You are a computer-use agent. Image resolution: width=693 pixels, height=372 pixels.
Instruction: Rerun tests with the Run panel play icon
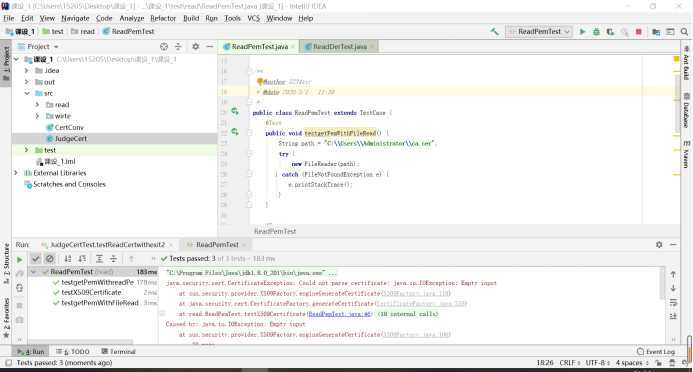click(19, 260)
